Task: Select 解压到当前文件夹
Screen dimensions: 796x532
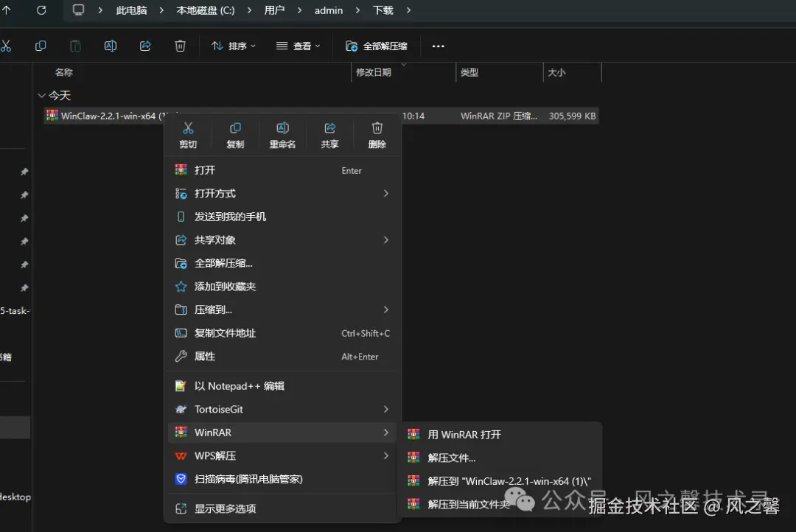Action: (502, 504)
